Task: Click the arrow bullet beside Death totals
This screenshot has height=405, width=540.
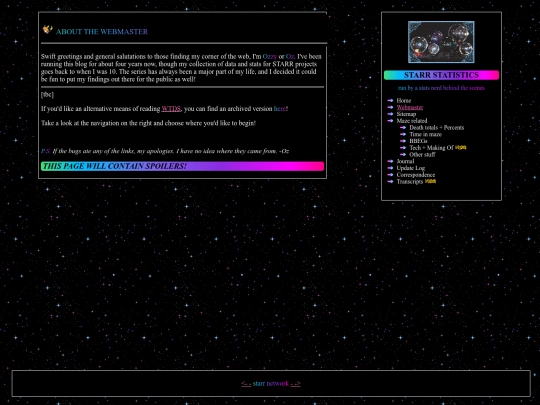Action: [x=403, y=127]
